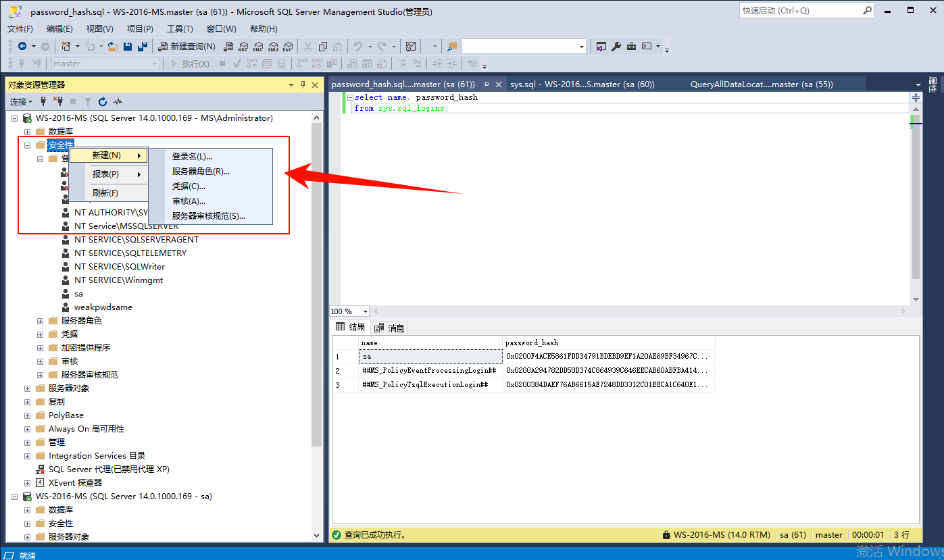Click the DAX query toolbar icon
Image resolution: width=944 pixels, height=560 pixels.
click(x=287, y=47)
